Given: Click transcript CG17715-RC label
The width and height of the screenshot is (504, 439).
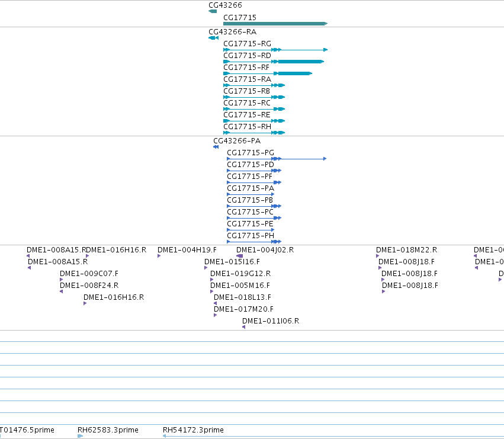Looking at the screenshot, I should tap(247, 103).
